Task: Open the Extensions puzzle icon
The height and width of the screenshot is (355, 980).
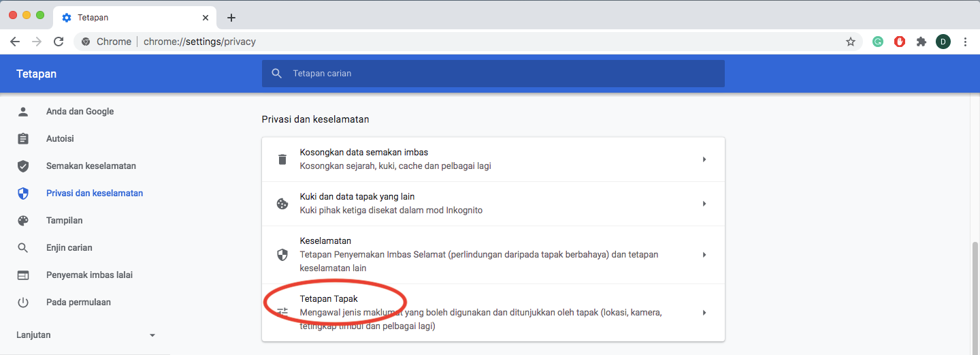Action: point(921,42)
